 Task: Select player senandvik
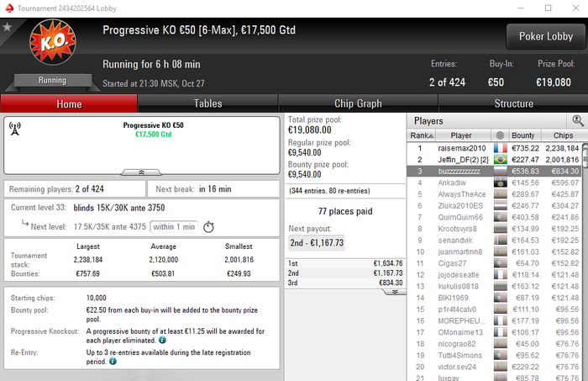pos(455,241)
